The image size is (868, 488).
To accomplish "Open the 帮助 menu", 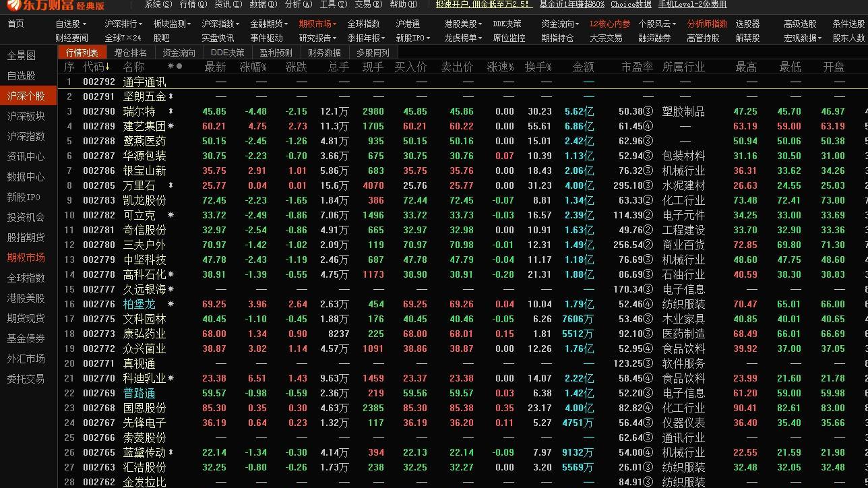I will click(x=402, y=5).
